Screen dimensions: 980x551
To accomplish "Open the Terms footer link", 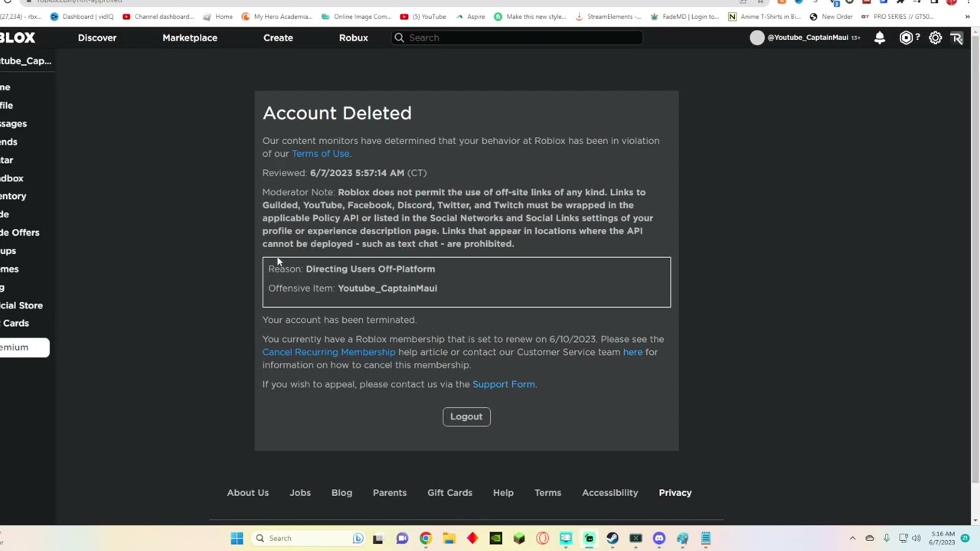I will 548,493.
